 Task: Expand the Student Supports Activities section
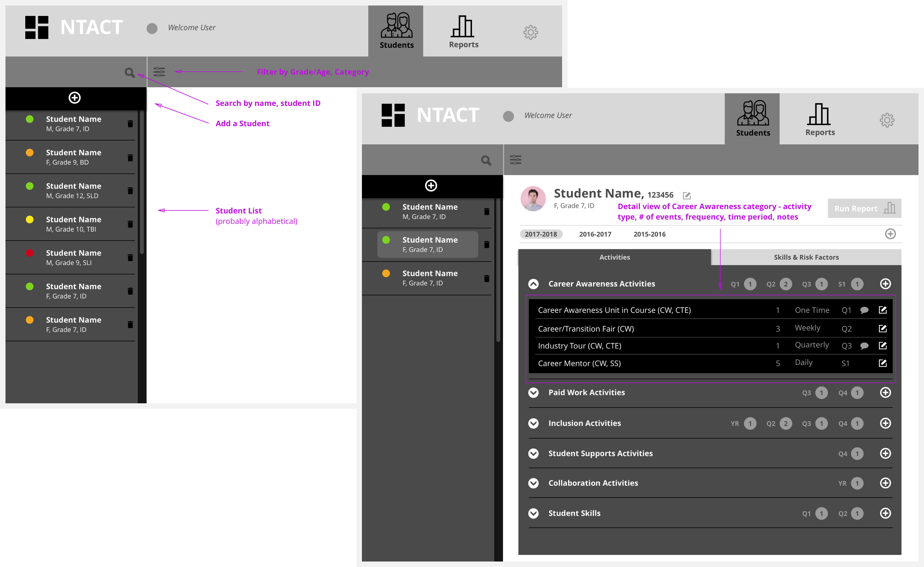pos(533,453)
